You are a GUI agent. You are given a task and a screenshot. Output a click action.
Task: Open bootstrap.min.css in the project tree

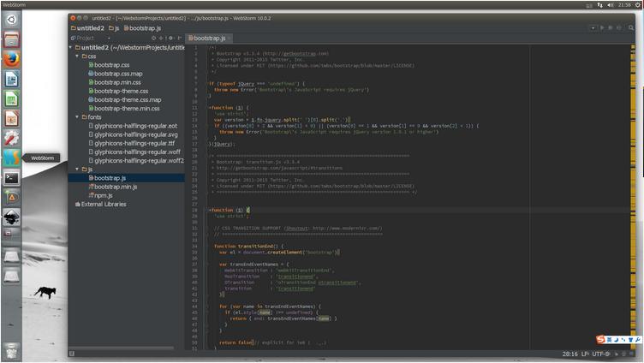115,82
